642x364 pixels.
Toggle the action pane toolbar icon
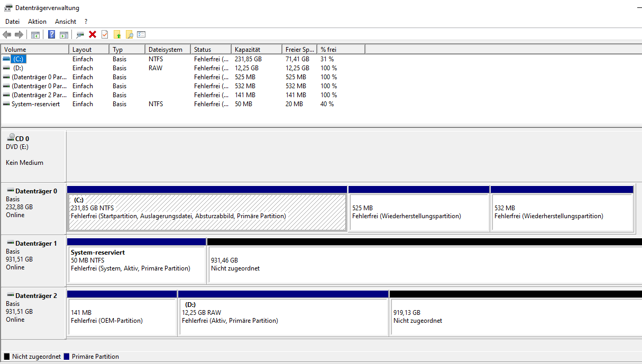click(x=64, y=34)
